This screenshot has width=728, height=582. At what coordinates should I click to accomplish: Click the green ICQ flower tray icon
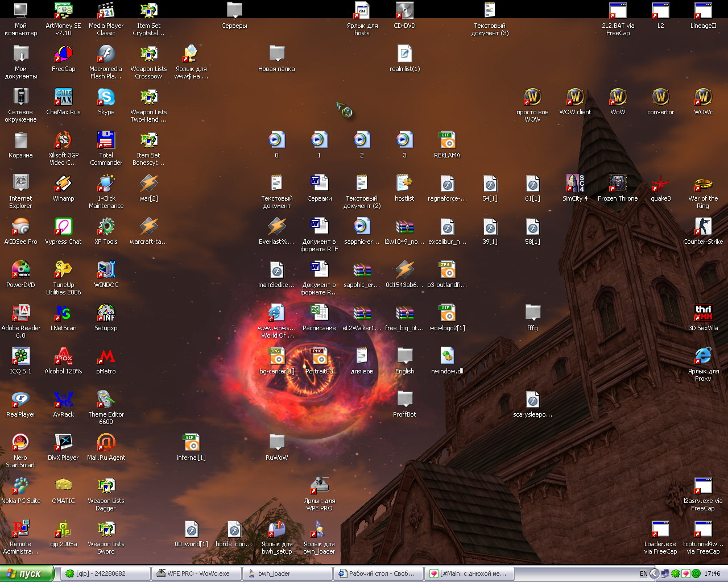coord(675,573)
